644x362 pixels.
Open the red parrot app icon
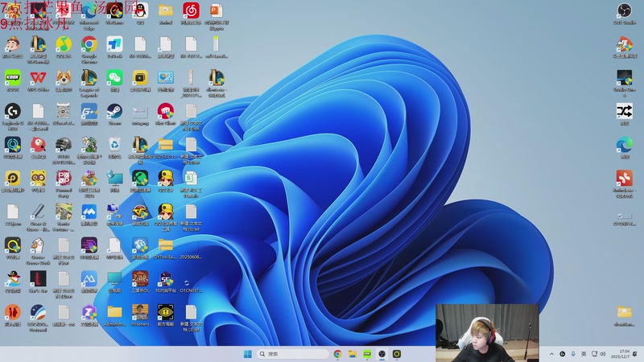(x=38, y=146)
